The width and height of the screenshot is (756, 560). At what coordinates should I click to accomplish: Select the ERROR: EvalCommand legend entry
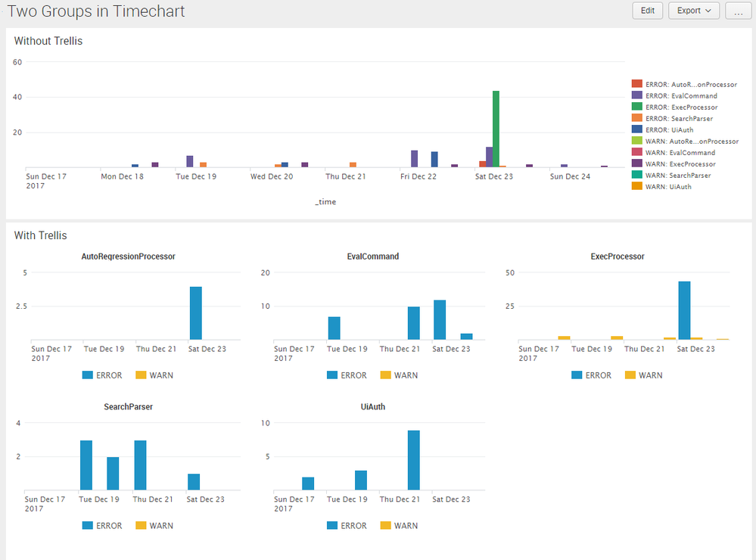pos(681,96)
